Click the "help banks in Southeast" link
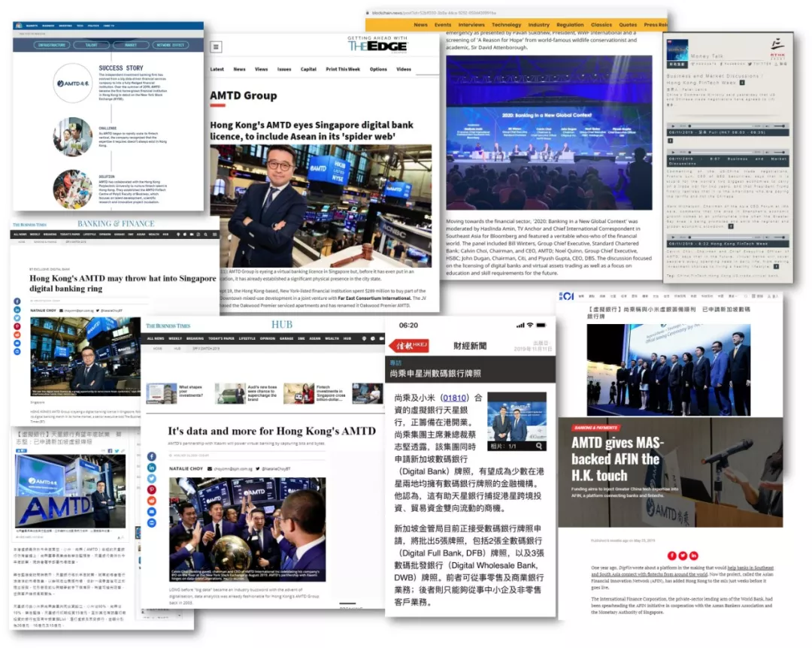Screen dimensions: 812x648 pyautogui.click(x=750, y=568)
